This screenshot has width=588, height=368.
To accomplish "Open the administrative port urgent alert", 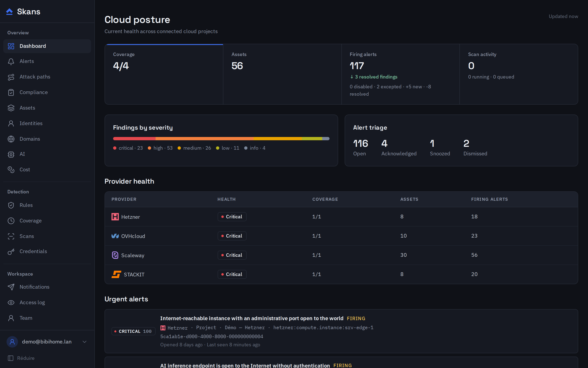I will click(x=341, y=331).
